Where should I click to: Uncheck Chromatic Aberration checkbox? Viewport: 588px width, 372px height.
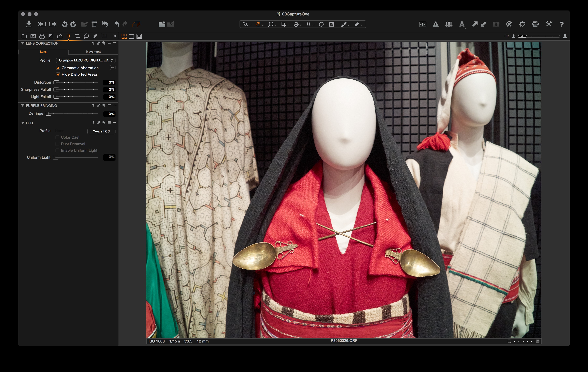coord(58,68)
